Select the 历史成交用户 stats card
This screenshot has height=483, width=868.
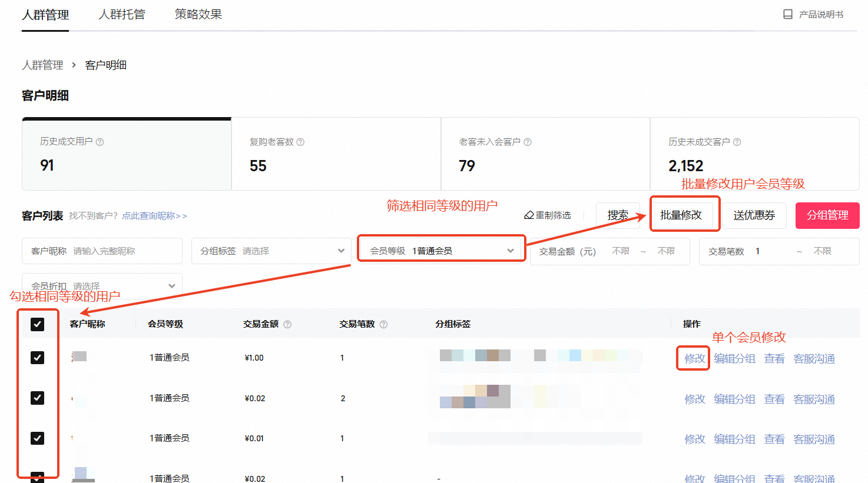[x=127, y=154]
